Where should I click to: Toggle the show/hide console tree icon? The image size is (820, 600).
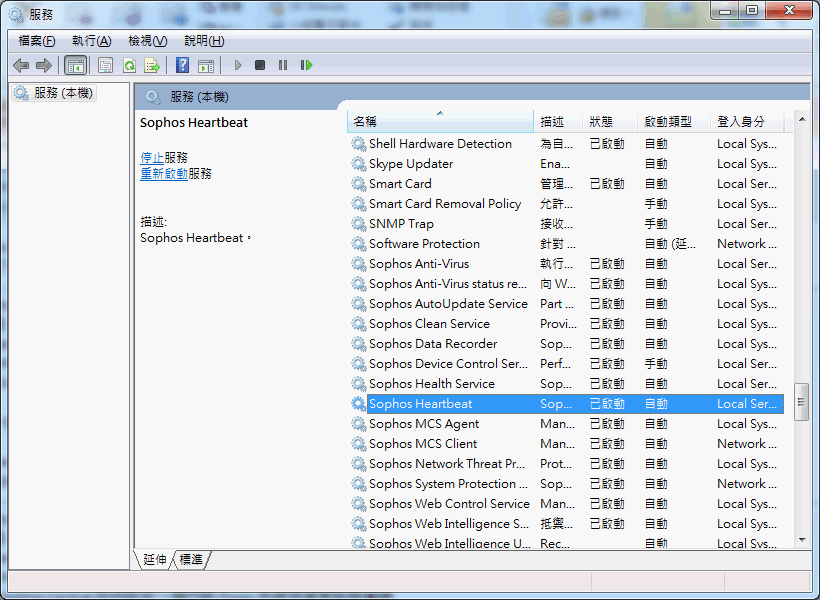(x=75, y=65)
